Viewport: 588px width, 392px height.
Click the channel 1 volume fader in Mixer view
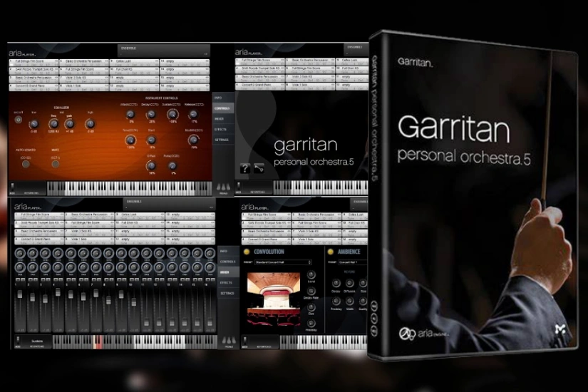coord(20,294)
